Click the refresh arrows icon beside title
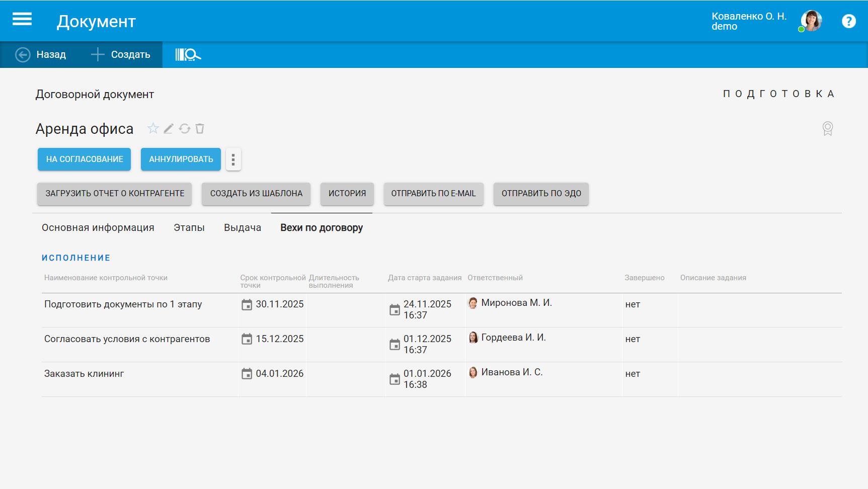 [185, 129]
